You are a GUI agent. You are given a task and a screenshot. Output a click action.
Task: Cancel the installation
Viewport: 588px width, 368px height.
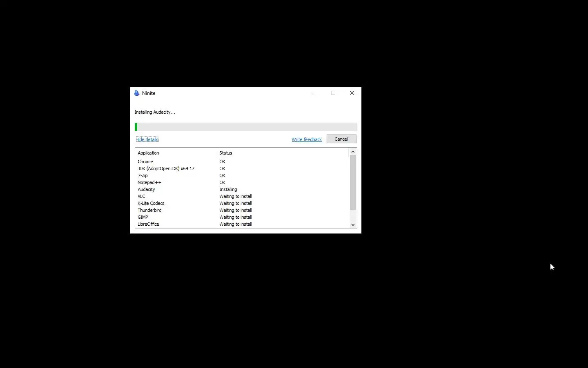pos(341,139)
